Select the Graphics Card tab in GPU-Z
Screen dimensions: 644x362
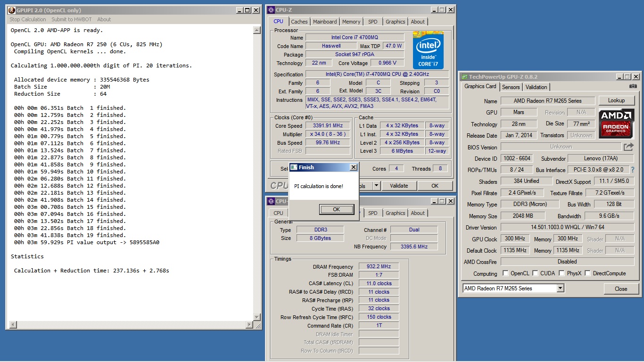[x=480, y=86]
